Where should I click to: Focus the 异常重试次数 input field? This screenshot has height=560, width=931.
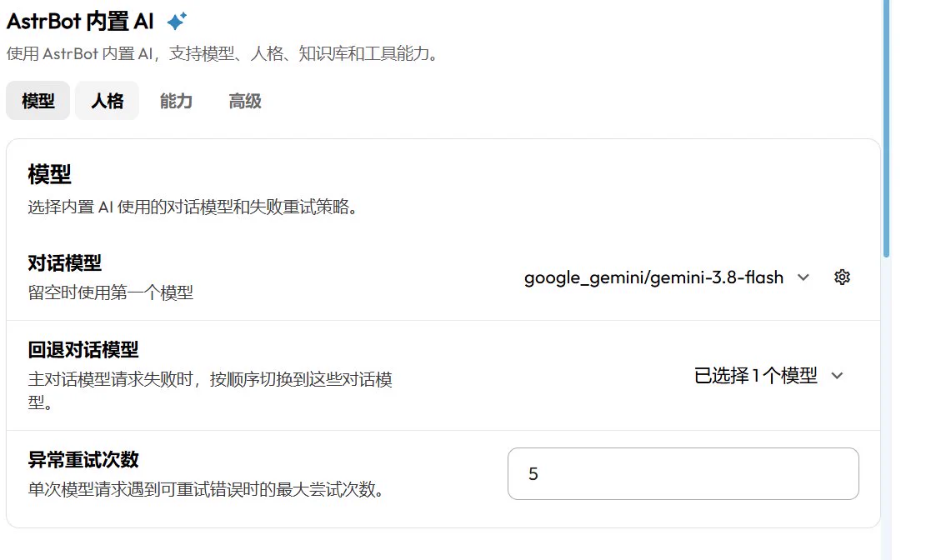click(x=683, y=474)
